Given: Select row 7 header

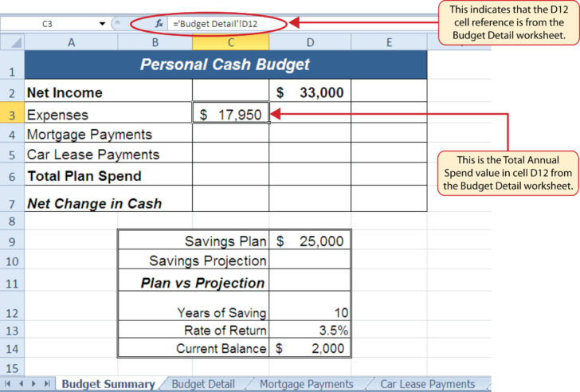Looking at the screenshot, I should pyautogui.click(x=12, y=198).
